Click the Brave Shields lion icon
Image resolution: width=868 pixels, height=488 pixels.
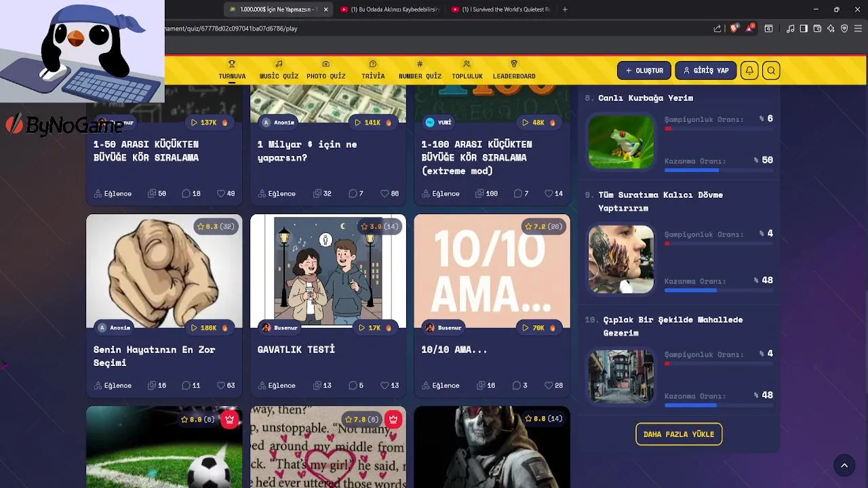(x=734, y=28)
